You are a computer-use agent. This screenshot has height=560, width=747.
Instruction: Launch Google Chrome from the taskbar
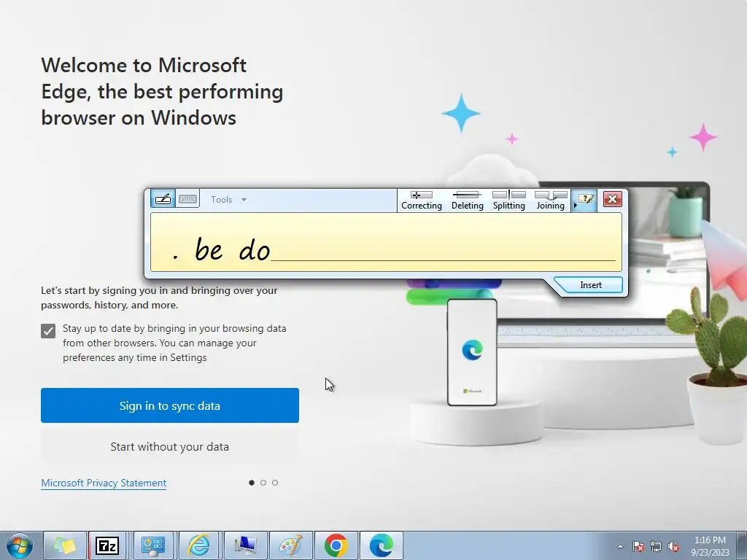coord(336,545)
